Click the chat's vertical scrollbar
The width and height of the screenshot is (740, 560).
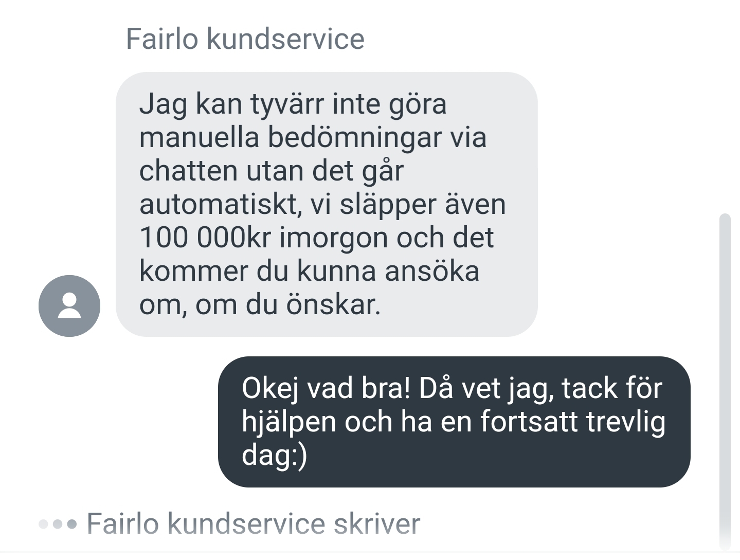coord(725,381)
